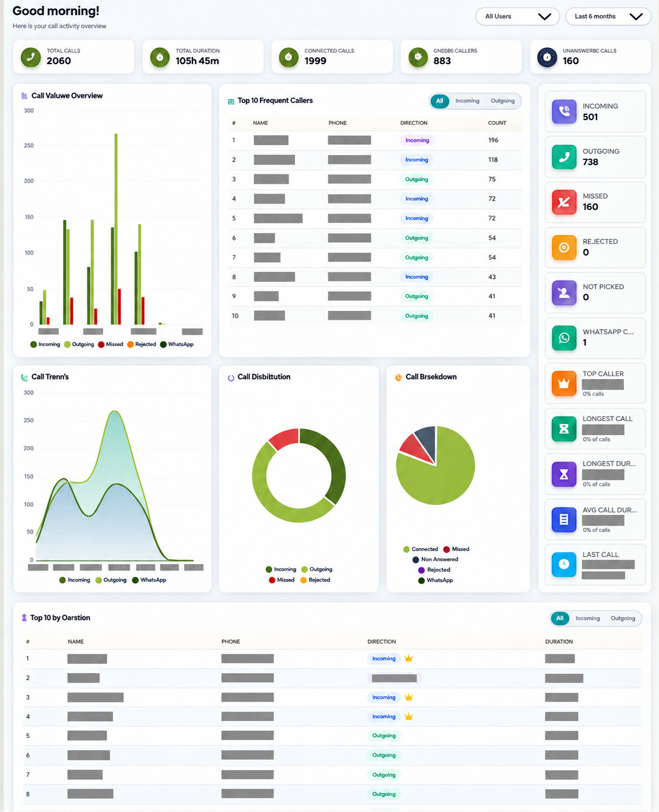Image resolution: width=659 pixels, height=812 pixels.
Task: Toggle WhatsApp legend in Call Trends chart
Action: point(149,580)
